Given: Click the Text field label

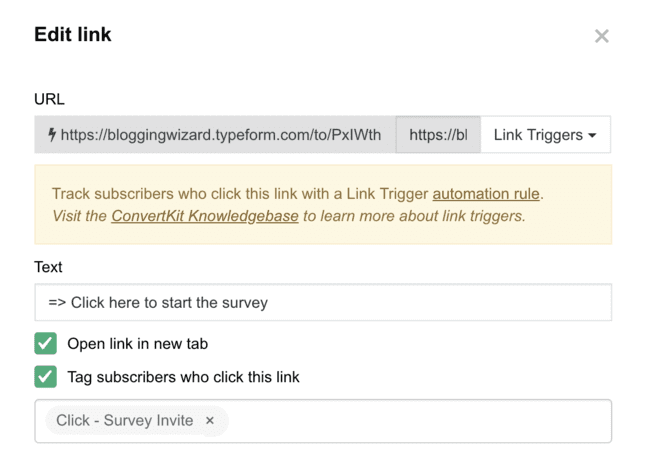Looking at the screenshot, I should tap(48, 267).
